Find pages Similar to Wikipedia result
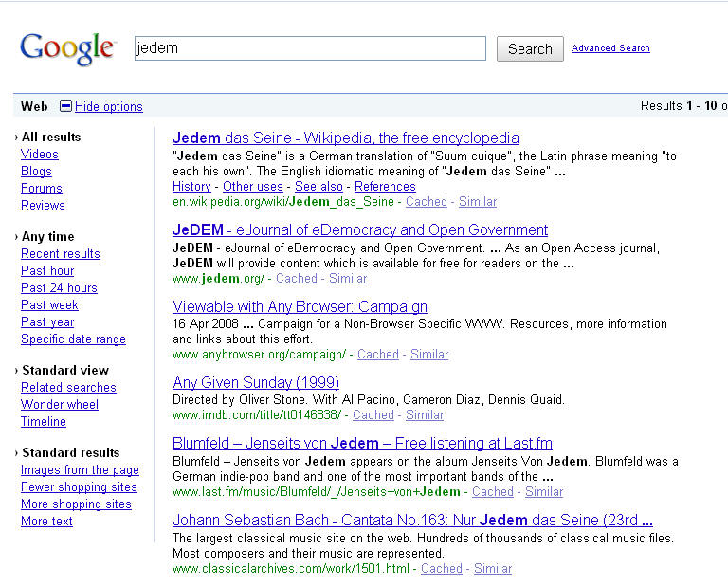Viewport: 728px width, 587px height. pos(478,202)
